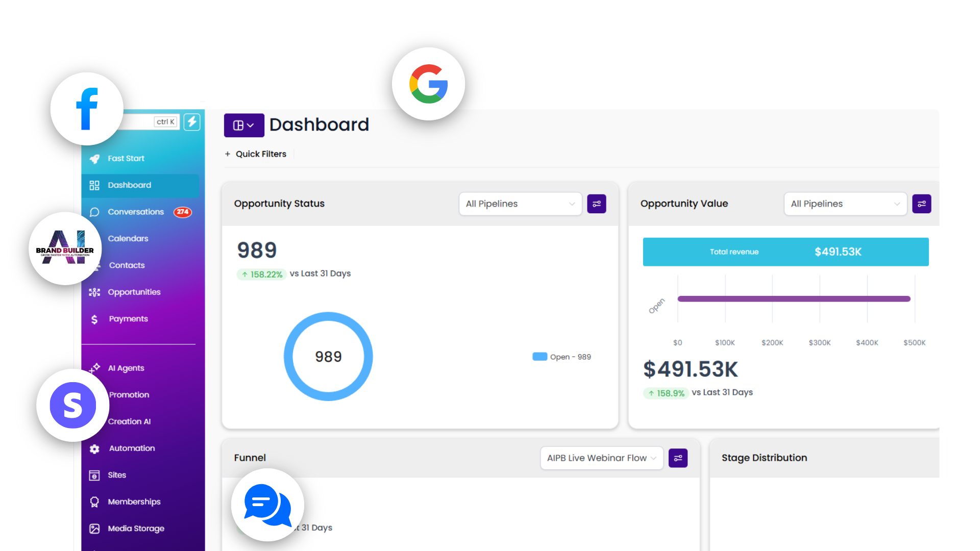The height and width of the screenshot is (551, 980).
Task: Click the Funnel widget filter settings icon
Action: [x=678, y=458]
